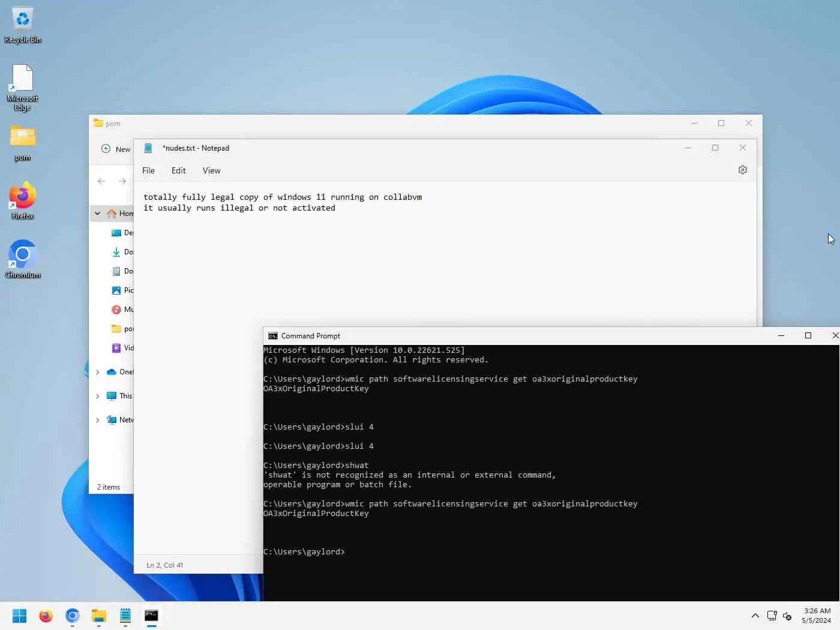Image resolution: width=840 pixels, height=630 pixels.
Task: Launch Firefox from desktop shortcut
Action: tap(22, 200)
